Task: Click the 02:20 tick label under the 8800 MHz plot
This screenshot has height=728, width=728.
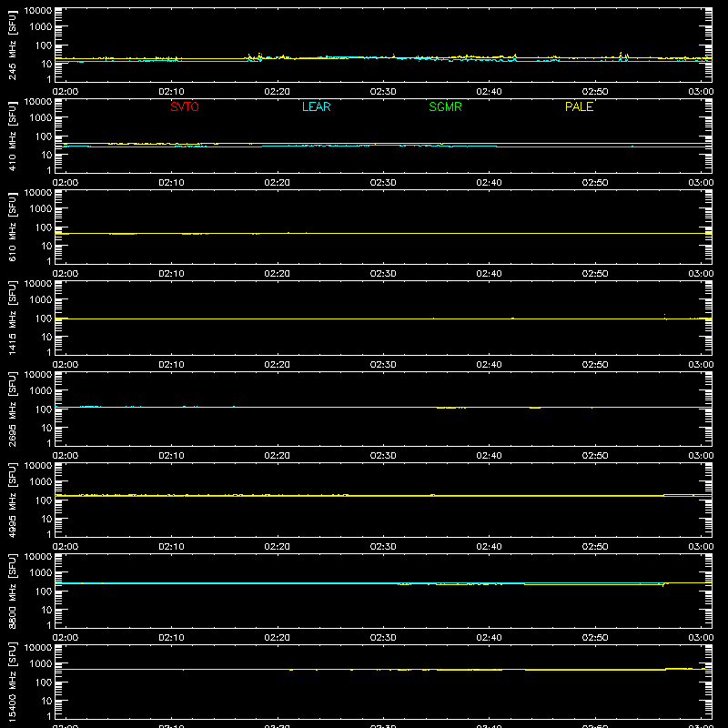Action: (278, 638)
